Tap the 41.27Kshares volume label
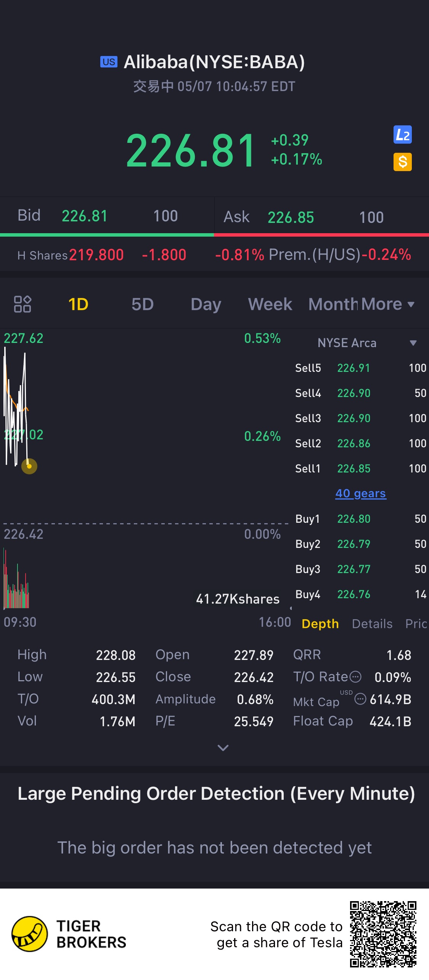This screenshot has width=429, height=980. pos(238,599)
